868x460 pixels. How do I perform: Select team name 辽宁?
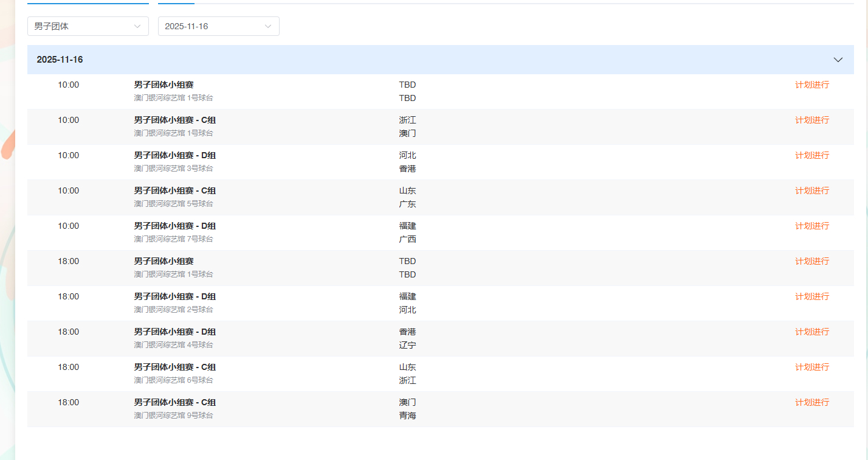(408, 345)
